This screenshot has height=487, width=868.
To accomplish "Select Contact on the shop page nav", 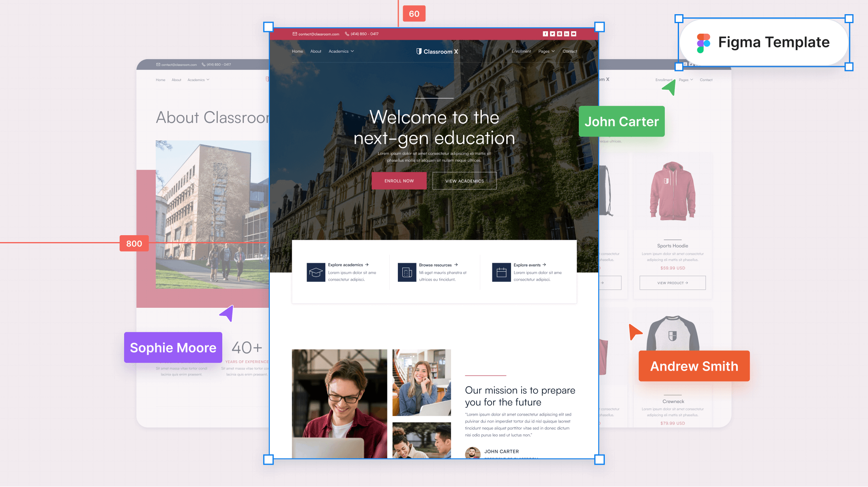I will [706, 80].
